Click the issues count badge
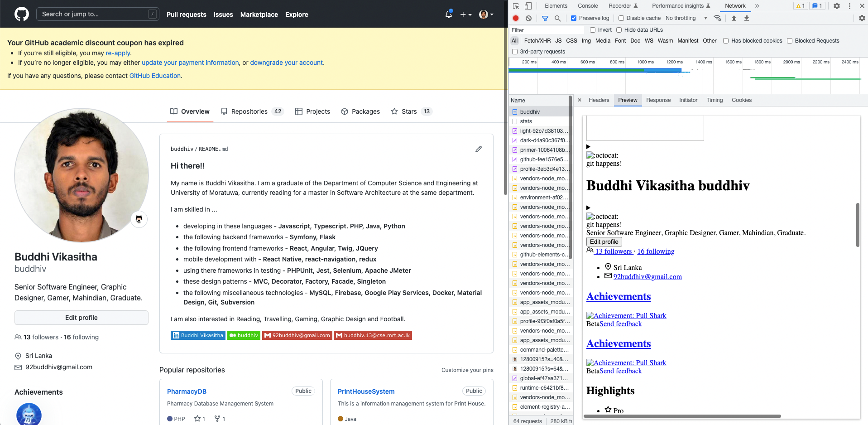The height and width of the screenshot is (425, 868). 817,6
